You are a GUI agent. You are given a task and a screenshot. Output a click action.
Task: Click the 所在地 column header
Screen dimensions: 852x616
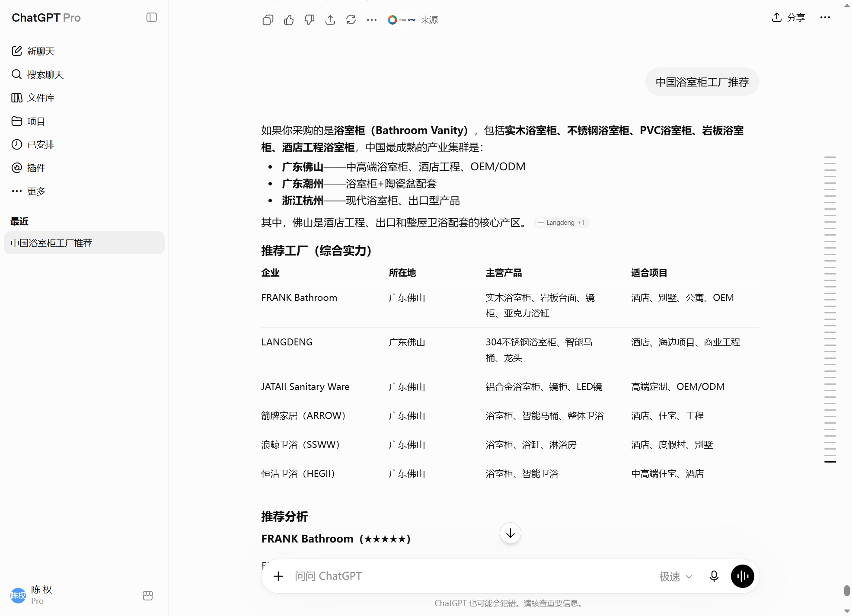(402, 273)
